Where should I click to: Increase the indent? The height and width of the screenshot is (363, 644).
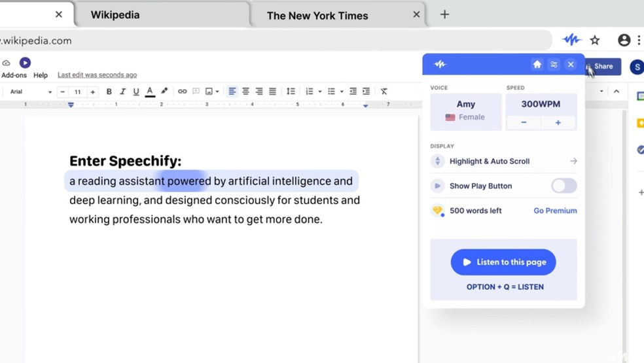tap(367, 92)
